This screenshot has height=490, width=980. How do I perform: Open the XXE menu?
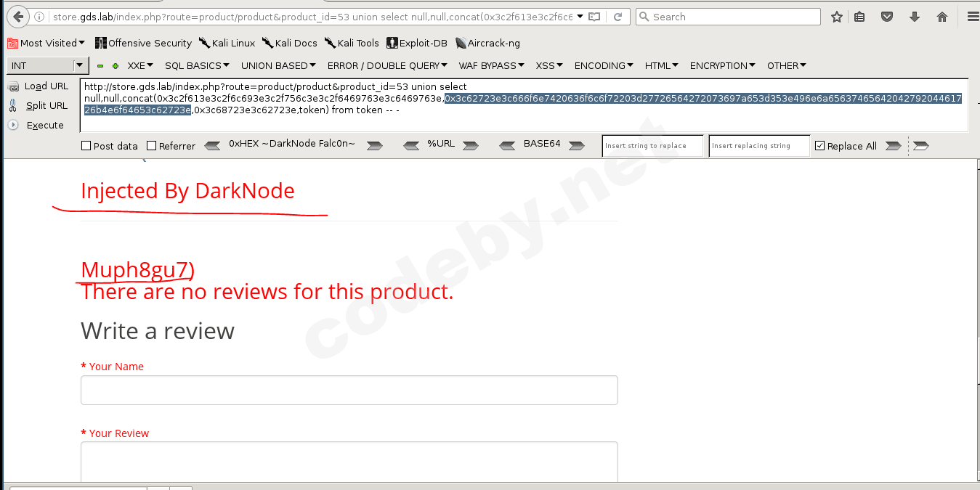pyautogui.click(x=140, y=65)
